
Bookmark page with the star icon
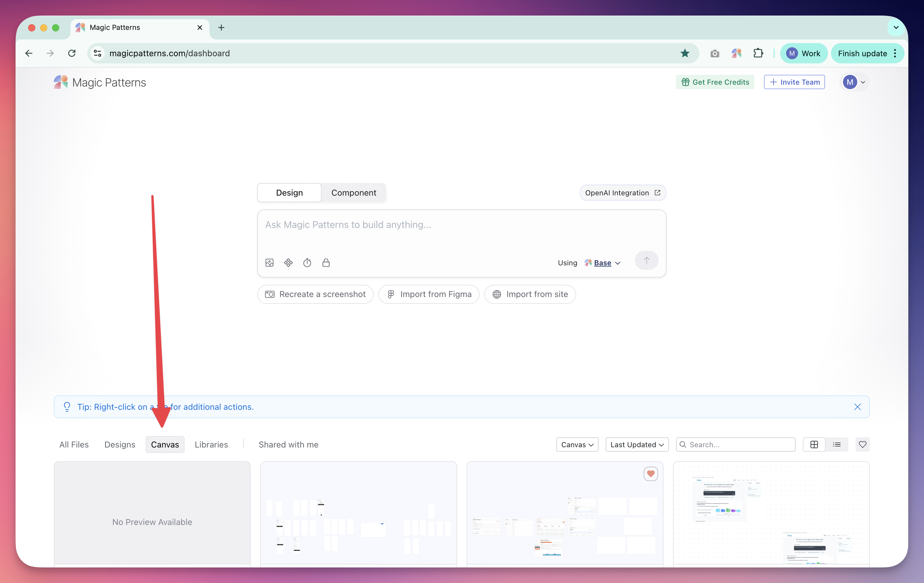(685, 53)
